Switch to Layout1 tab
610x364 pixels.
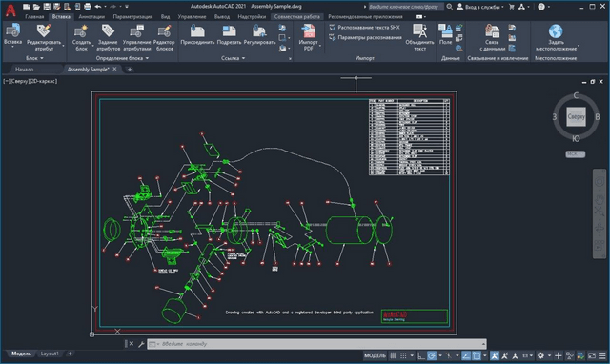pos(50,354)
